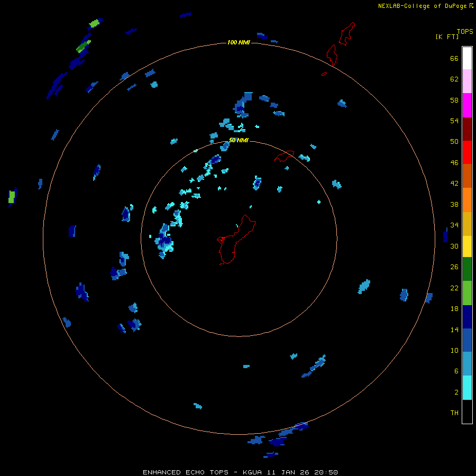Click the '[K FT]' units label
This screenshot has height=476, width=476.
[447, 36]
